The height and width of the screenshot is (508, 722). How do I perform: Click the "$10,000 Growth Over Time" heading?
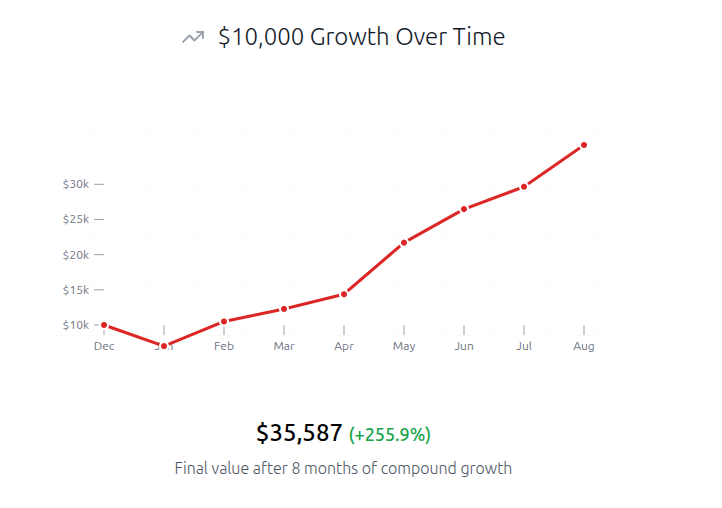[361, 37]
